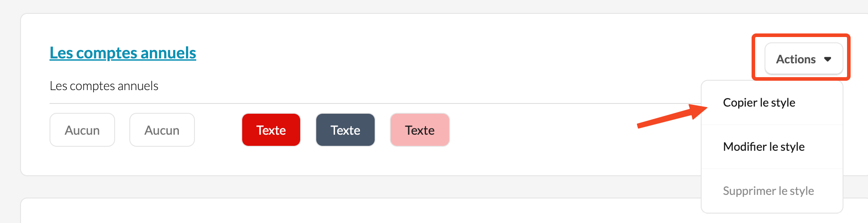Pick the greyed "Supprimer le style" option

[x=768, y=191]
